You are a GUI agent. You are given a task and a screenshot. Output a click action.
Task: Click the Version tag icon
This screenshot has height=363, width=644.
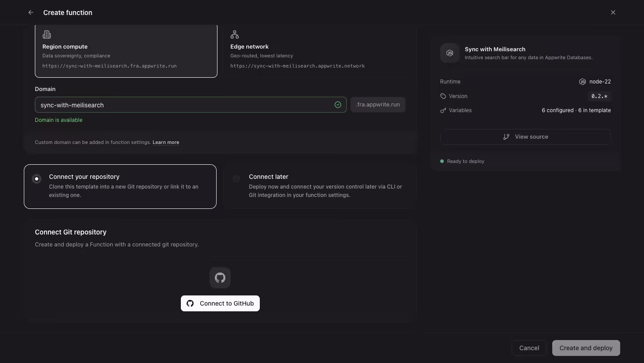point(443,96)
